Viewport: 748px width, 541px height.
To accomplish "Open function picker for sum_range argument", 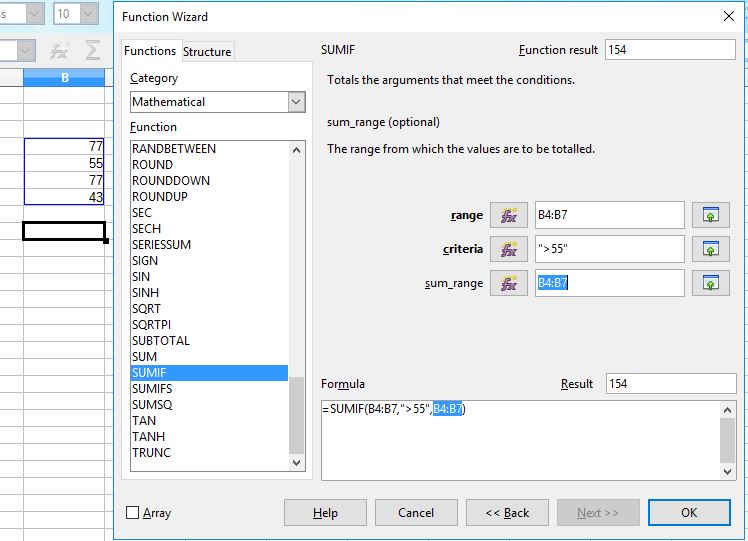I will [509, 283].
